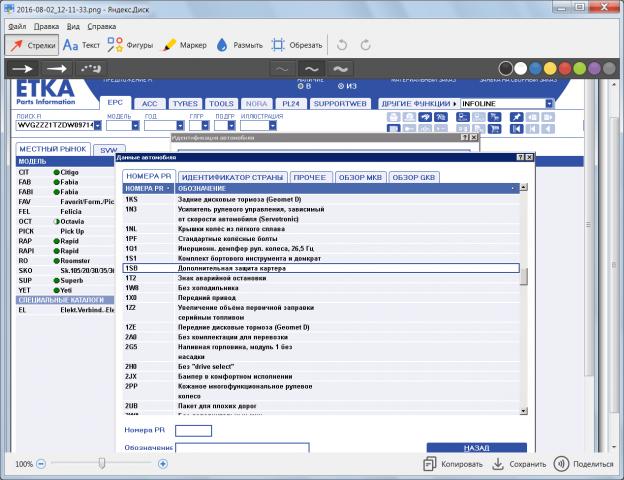The image size is (624, 480).
Task: Switch to the ПРОЧЕЕ tab
Action: tap(310, 178)
